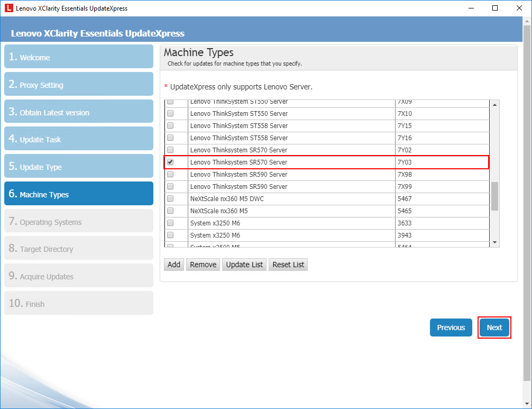The height and width of the screenshot is (409, 532).
Task: Return to the Update Type step
Action: (x=79, y=166)
